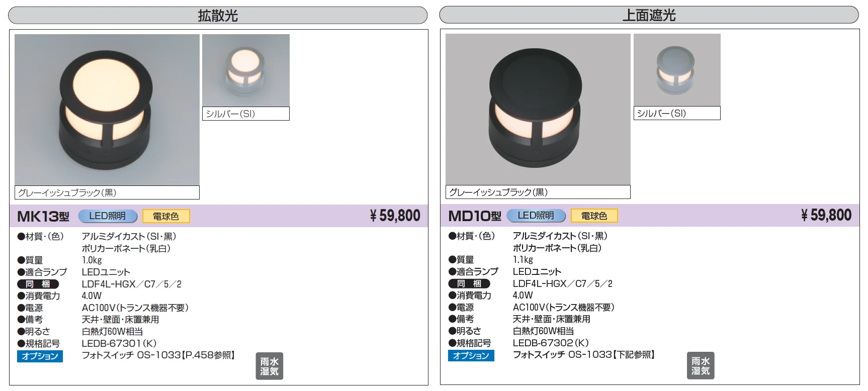
Task: Click MK13 caption シルバー(SI)
Action: pyautogui.click(x=230, y=114)
